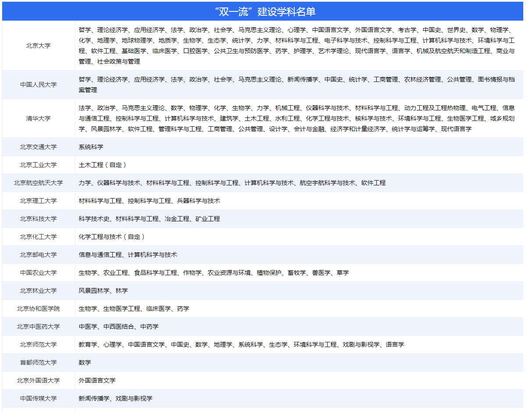Click the 中国传媒大学 name cell
The image size is (532, 412).
pyautogui.click(x=38, y=398)
